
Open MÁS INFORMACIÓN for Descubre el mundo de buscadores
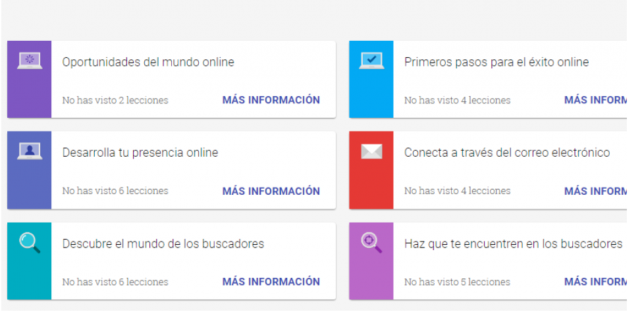271,282
